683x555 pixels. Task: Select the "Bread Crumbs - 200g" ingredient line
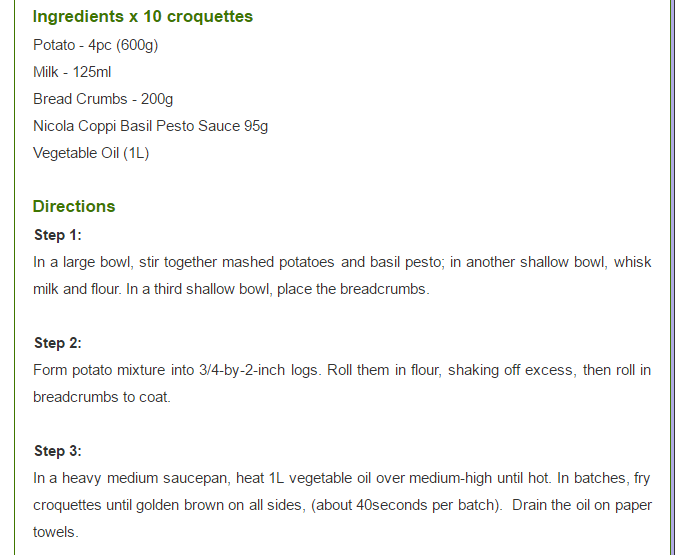[103, 99]
